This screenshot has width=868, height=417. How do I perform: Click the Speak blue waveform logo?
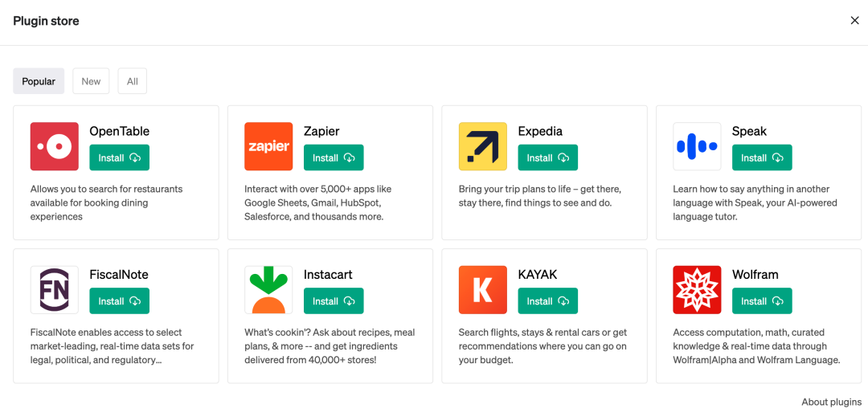697,146
